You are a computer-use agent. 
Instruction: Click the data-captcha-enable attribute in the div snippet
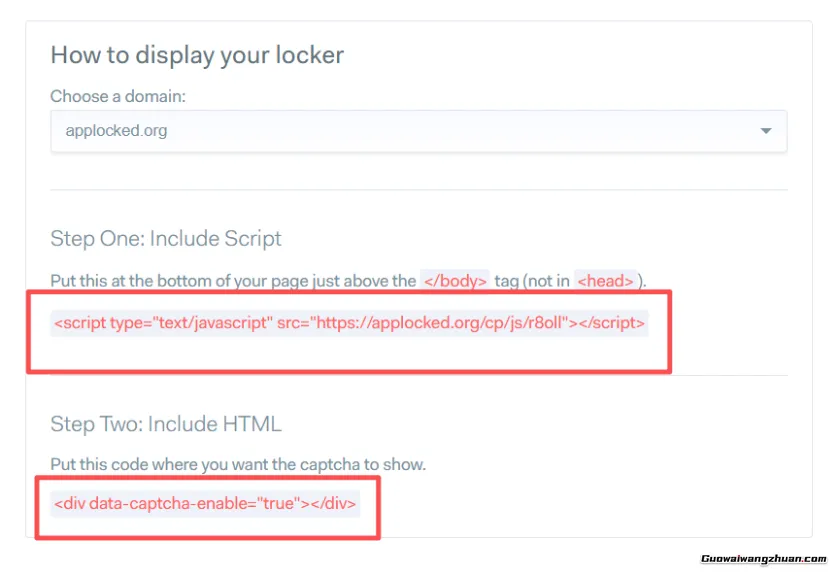pyautogui.click(x=167, y=503)
